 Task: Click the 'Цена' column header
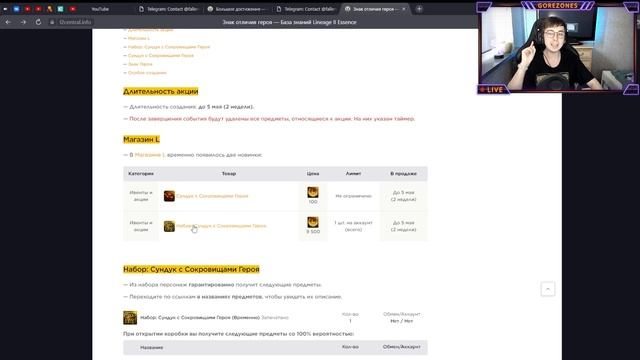313,173
